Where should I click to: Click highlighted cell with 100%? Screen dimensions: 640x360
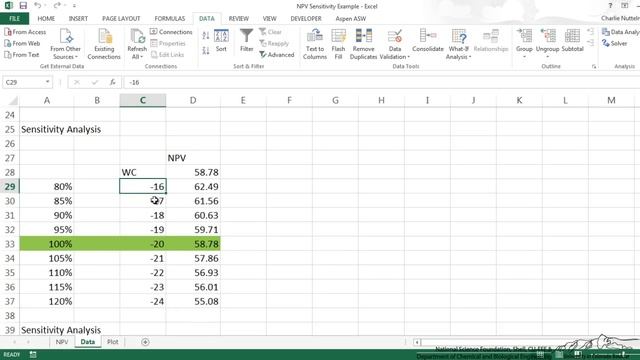tap(47, 244)
